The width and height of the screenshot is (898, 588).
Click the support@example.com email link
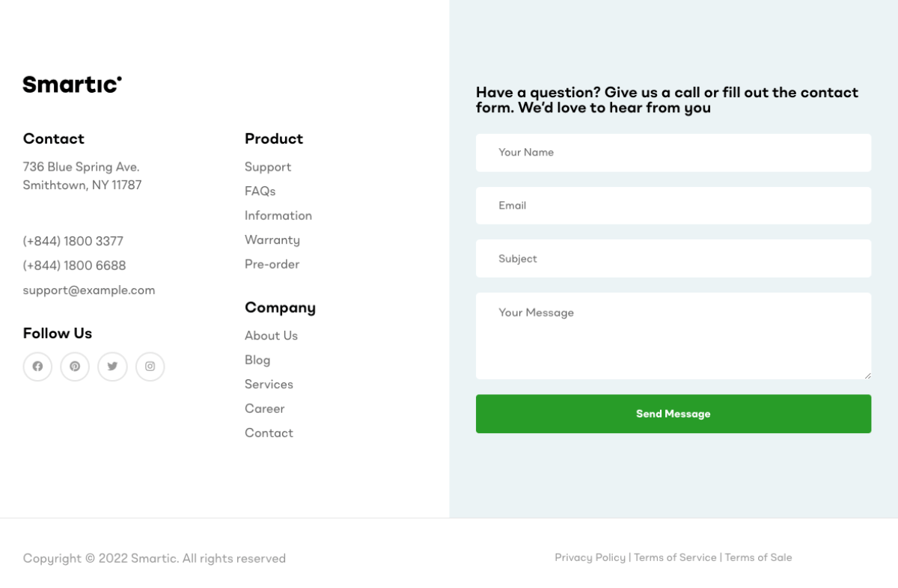89,290
